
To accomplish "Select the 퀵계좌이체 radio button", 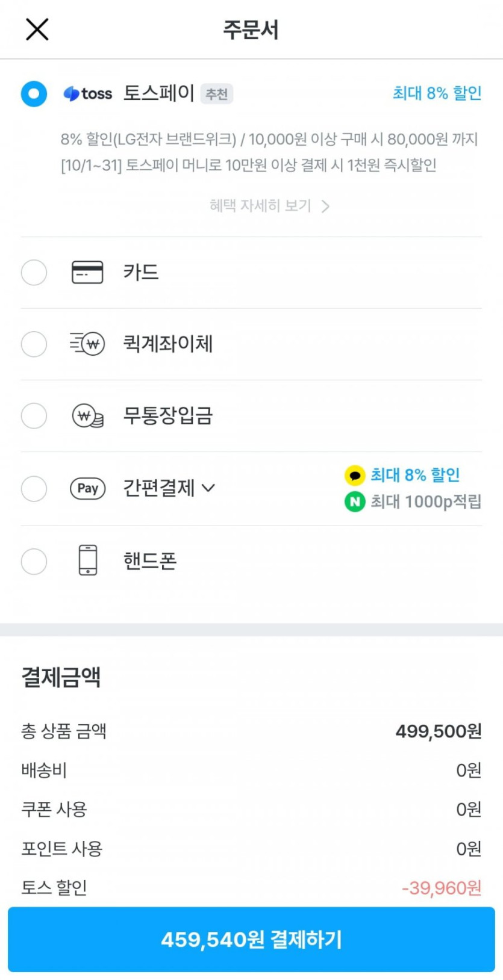I will pyautogui.click(x=34, y=344).
